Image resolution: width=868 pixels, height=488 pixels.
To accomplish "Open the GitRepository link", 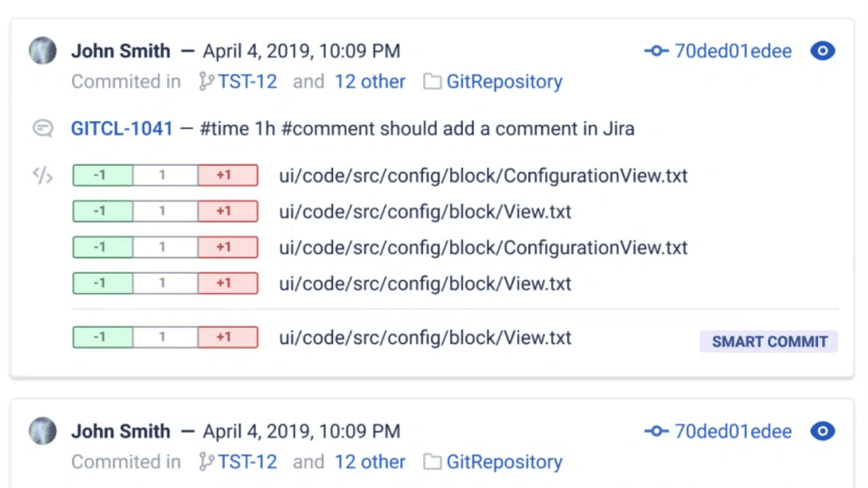I will point(504,81).
